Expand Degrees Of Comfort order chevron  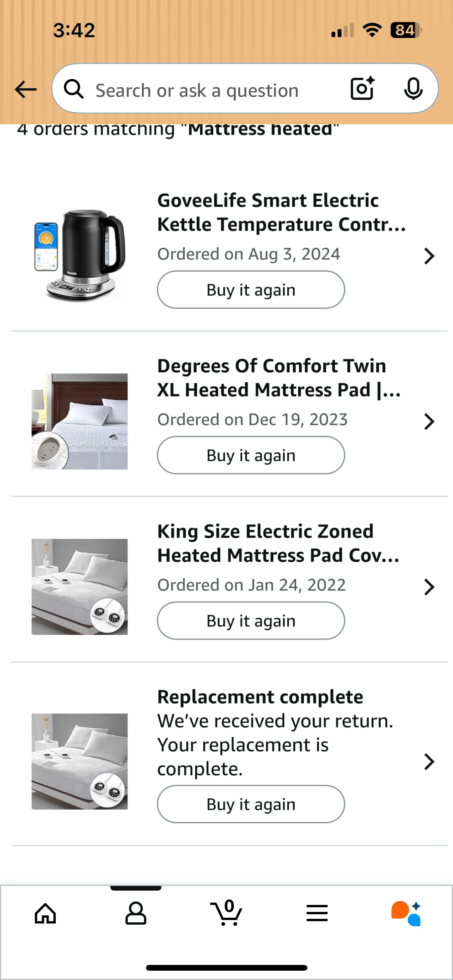tap(429, 421)
